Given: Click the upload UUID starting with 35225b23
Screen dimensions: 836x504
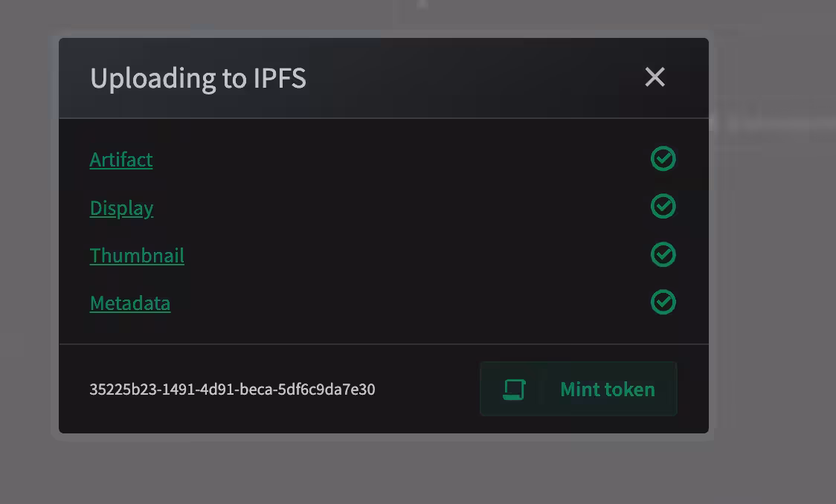Looking at the screenshot, I should [233, 390].
